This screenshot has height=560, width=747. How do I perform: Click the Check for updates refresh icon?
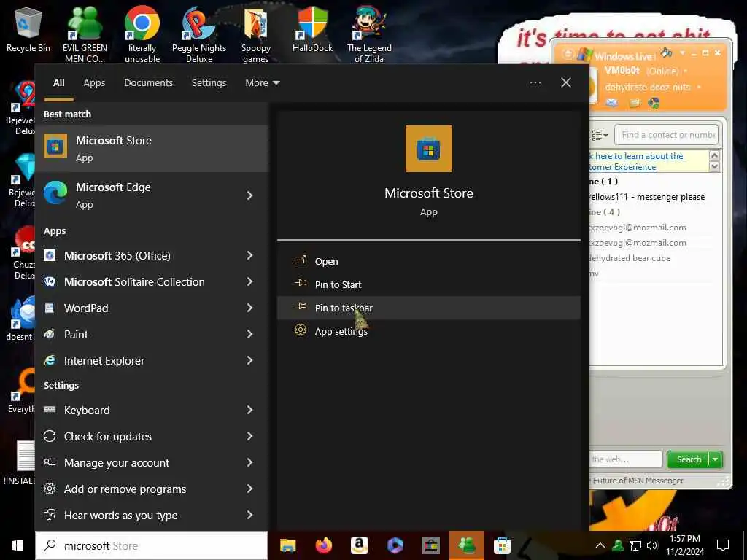pos(50,436)
